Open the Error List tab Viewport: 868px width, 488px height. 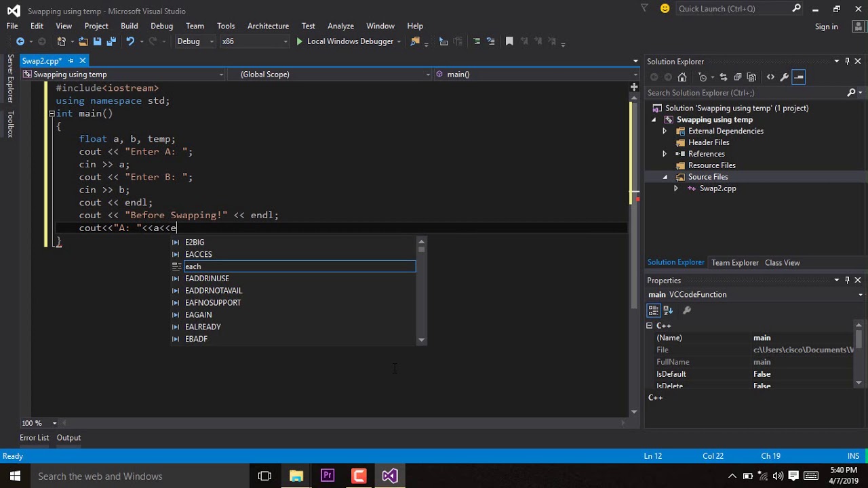[35, 438]
